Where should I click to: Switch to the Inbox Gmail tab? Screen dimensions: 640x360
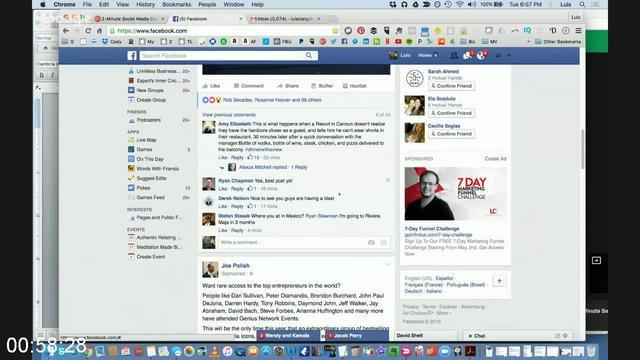point(284,19)
